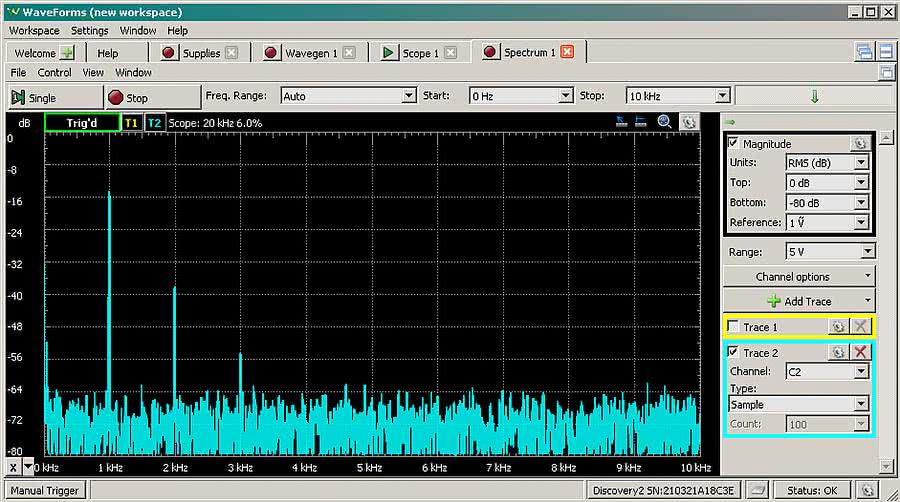Open Trace 2 settings gear

pyautogui.click(x=838, y=352)
